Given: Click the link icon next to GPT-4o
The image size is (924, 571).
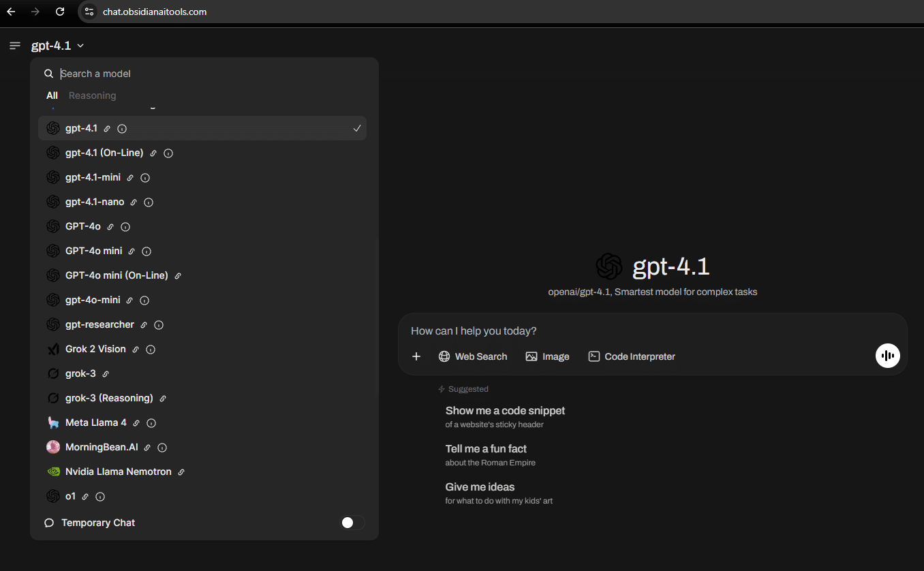Looking at the screenshot, I should [x=110, y=227].
